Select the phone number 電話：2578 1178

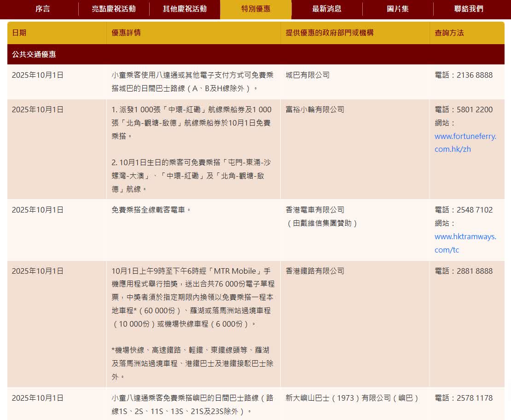[x=464, y=398]
